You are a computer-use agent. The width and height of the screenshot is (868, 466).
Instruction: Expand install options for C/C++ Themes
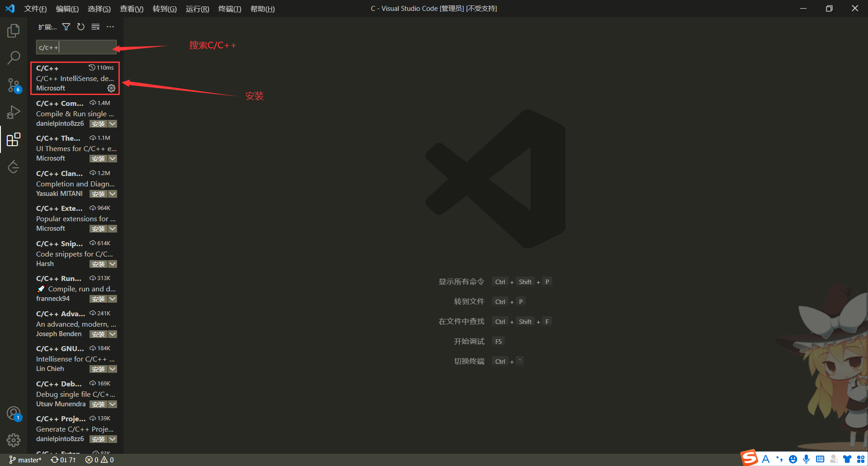coord(113,159)
